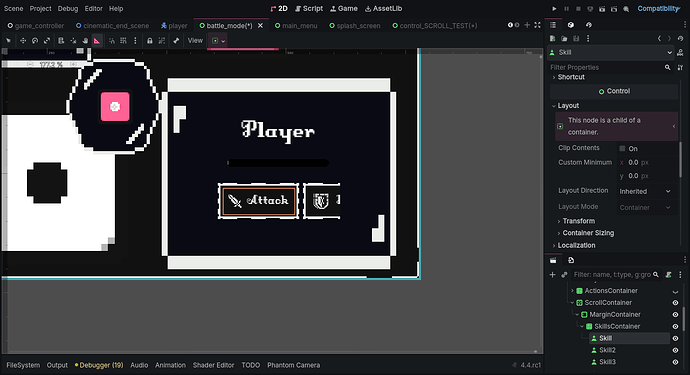This screenshot has height=375, width=690.
Task: Add a new scene tab
Action: tap(527, 25)
